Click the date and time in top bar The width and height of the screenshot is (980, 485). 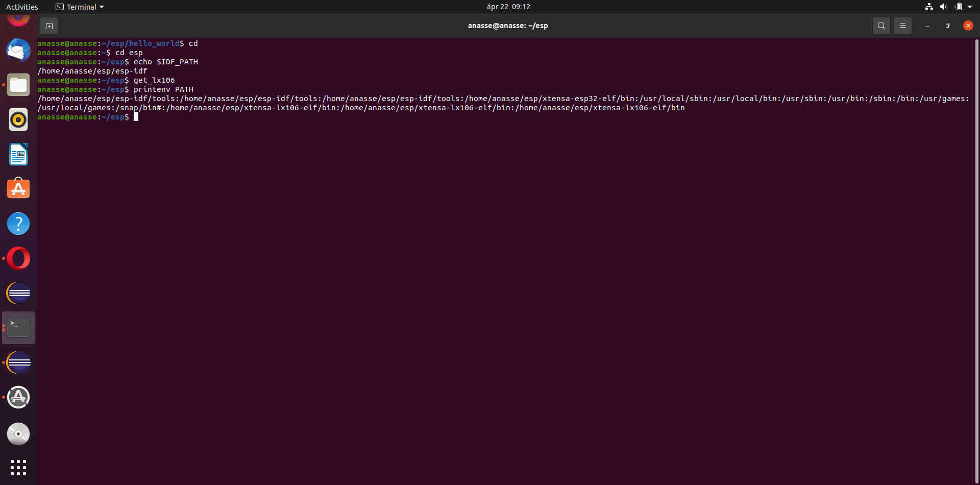click(x=508, y=7)
